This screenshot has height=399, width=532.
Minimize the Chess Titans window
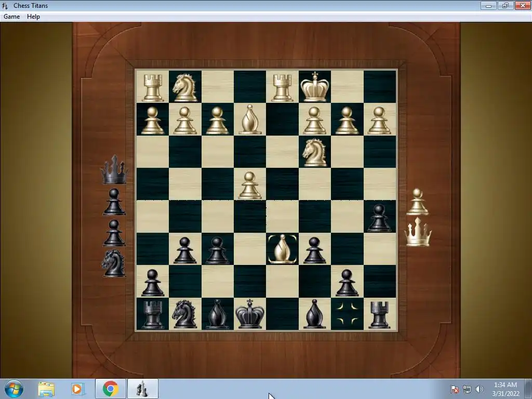(x=488, y=5)
